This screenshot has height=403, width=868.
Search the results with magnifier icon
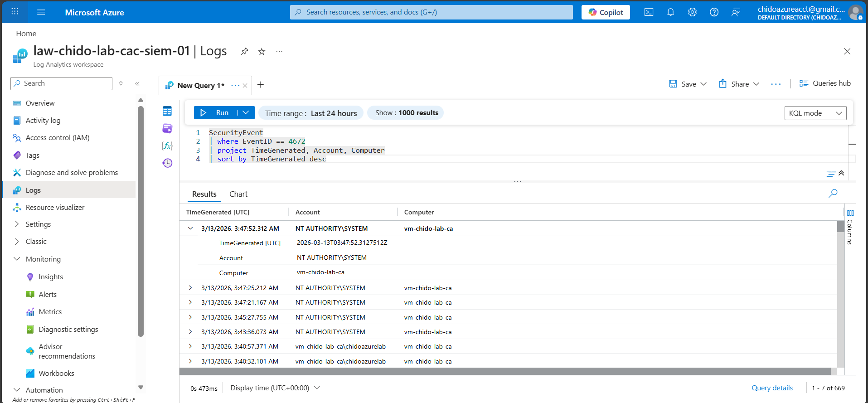click(x=833, y=194)
